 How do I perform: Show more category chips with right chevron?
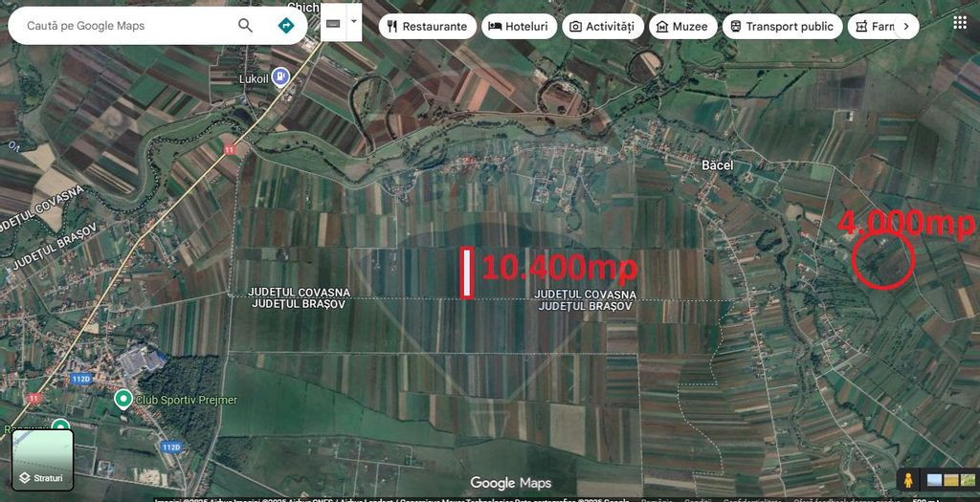pos(906,26)
